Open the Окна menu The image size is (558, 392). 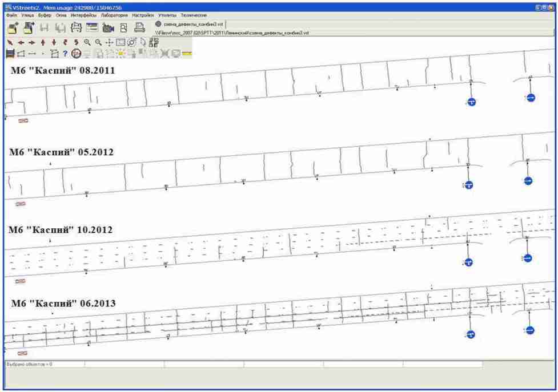tap(61, 15)
